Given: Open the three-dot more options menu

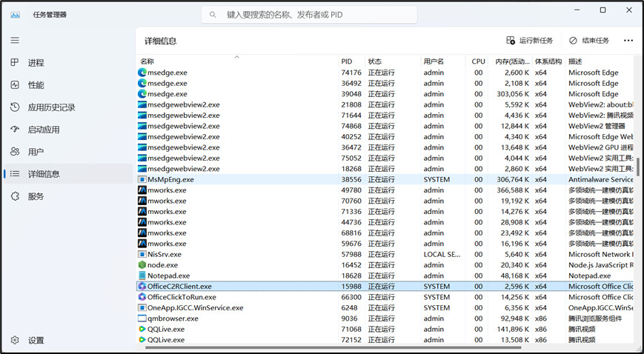Looking at the screenshot, I should (x=628, y=40).
